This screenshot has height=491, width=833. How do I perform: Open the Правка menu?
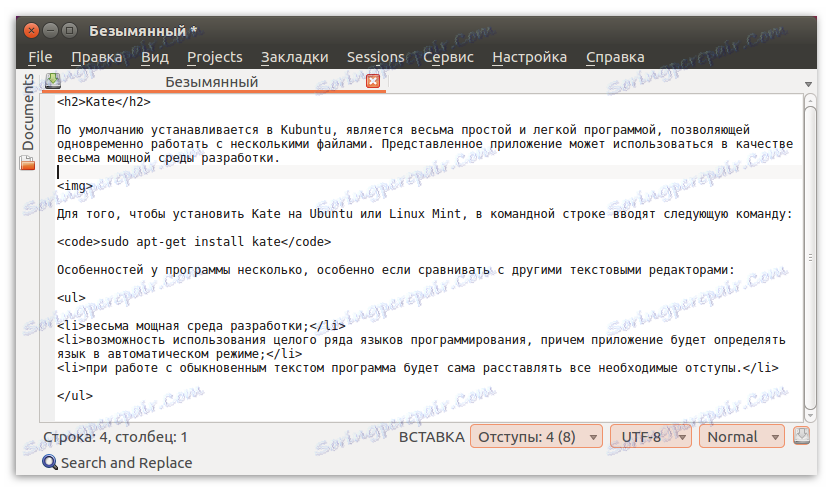97,57
